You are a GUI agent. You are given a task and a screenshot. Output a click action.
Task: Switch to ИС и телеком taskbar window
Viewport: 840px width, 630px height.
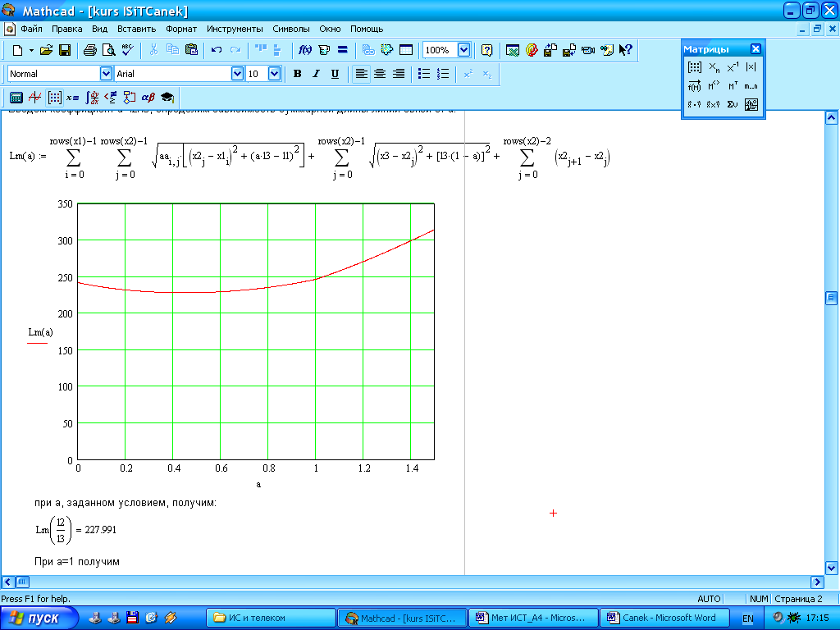(x=271, y=618)
